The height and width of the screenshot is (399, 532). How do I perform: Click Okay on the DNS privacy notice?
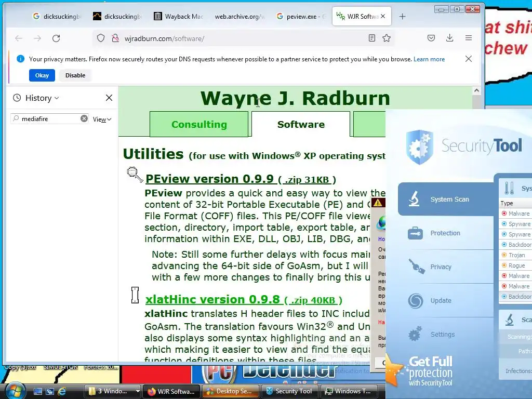[x=42, y=75]
